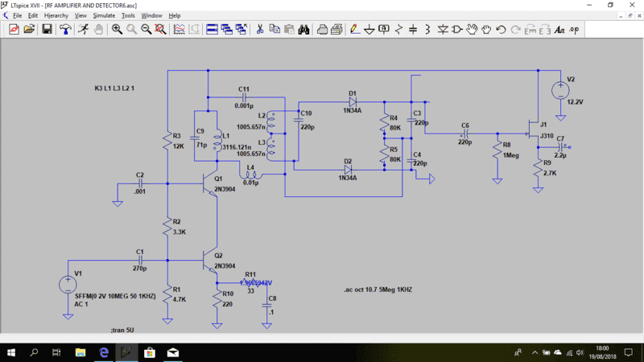Select the Draw Wire pencil tool
This screenshot has width=644, height=362.
pos(354,30)
